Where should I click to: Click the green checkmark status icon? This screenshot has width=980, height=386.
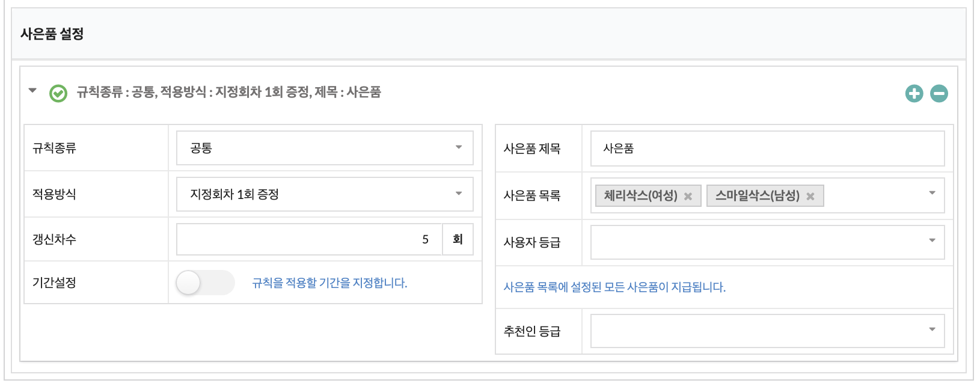58,93
